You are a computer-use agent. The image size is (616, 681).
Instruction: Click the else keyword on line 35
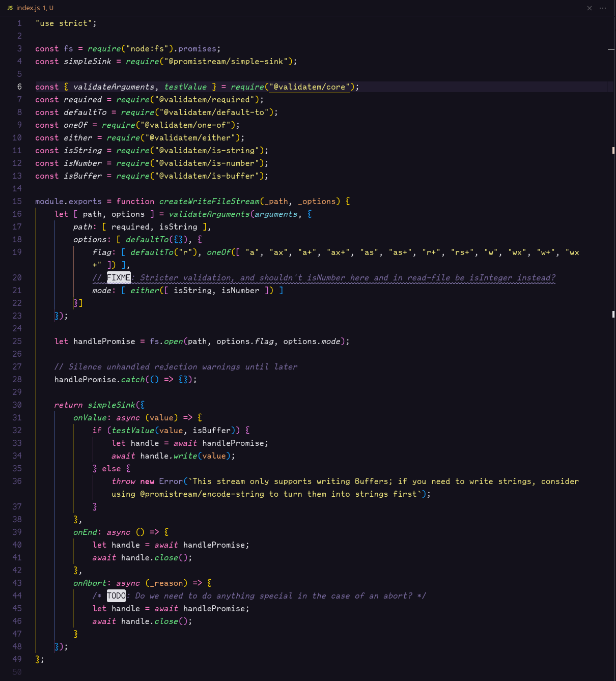(x=111, y=468)
